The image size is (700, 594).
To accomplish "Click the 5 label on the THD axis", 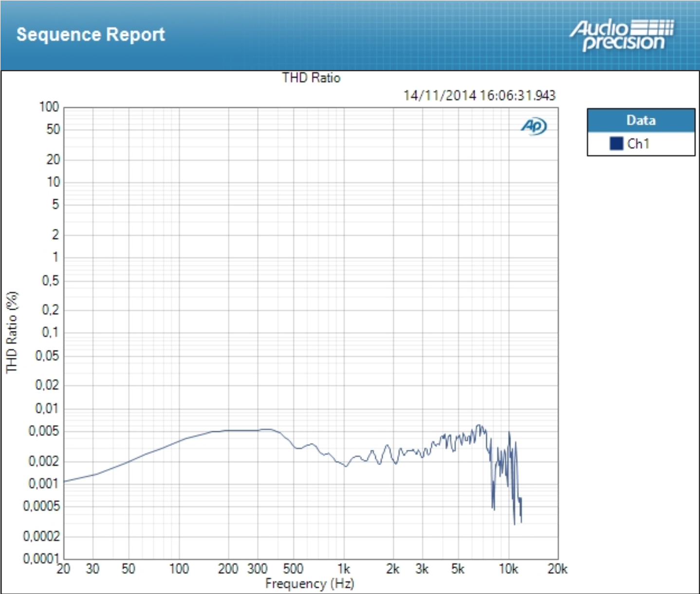I will pos(55,204).
